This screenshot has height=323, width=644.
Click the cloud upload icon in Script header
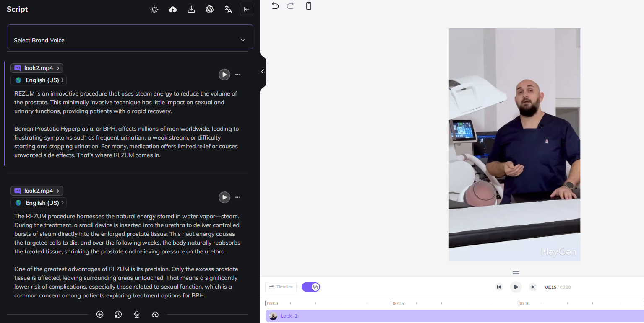(173, 9)
